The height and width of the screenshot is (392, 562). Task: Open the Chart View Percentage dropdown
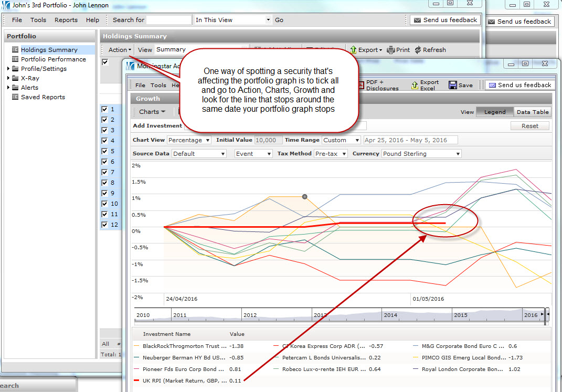tap(189, 140)
